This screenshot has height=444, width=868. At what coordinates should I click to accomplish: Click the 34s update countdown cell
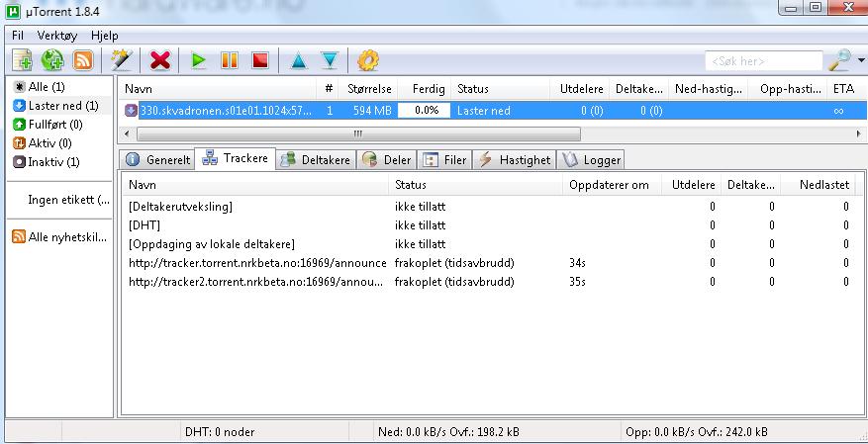577,263
